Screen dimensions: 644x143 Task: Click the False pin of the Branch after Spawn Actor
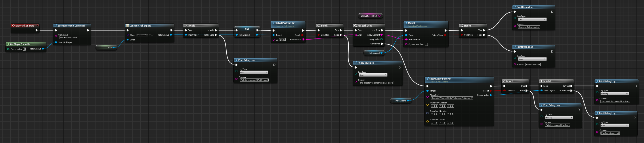pos(527,90)
